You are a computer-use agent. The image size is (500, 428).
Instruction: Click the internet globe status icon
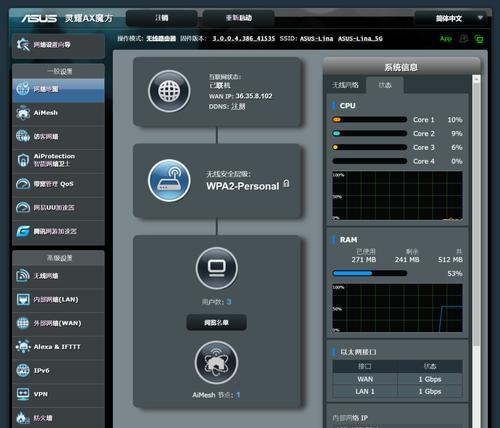pyautogui.click(x=169, y=91)
